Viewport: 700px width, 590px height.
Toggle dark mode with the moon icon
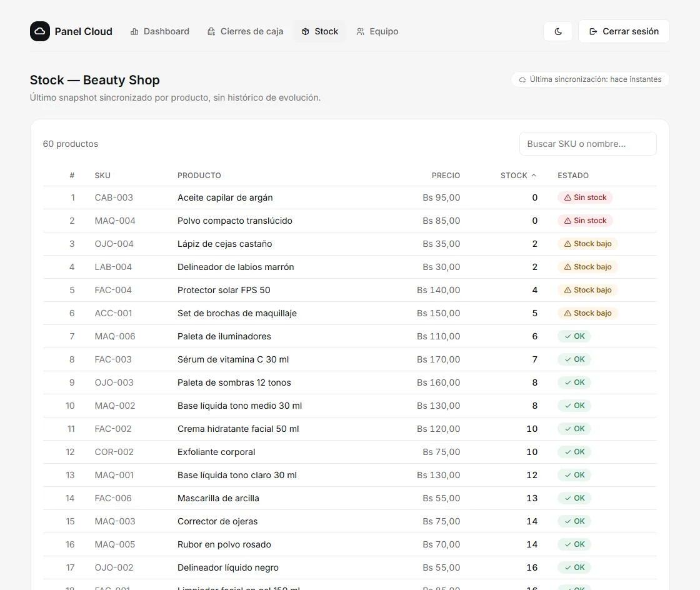coord(558,32)
